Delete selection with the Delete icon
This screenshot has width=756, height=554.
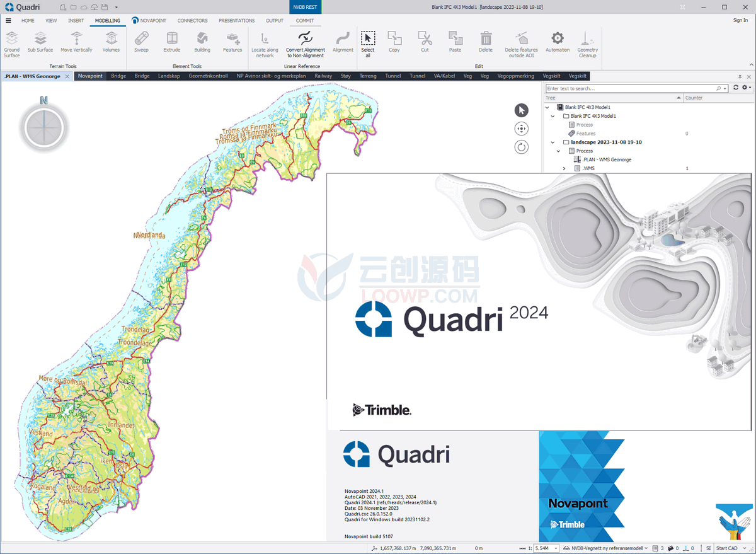click(486, 42)
